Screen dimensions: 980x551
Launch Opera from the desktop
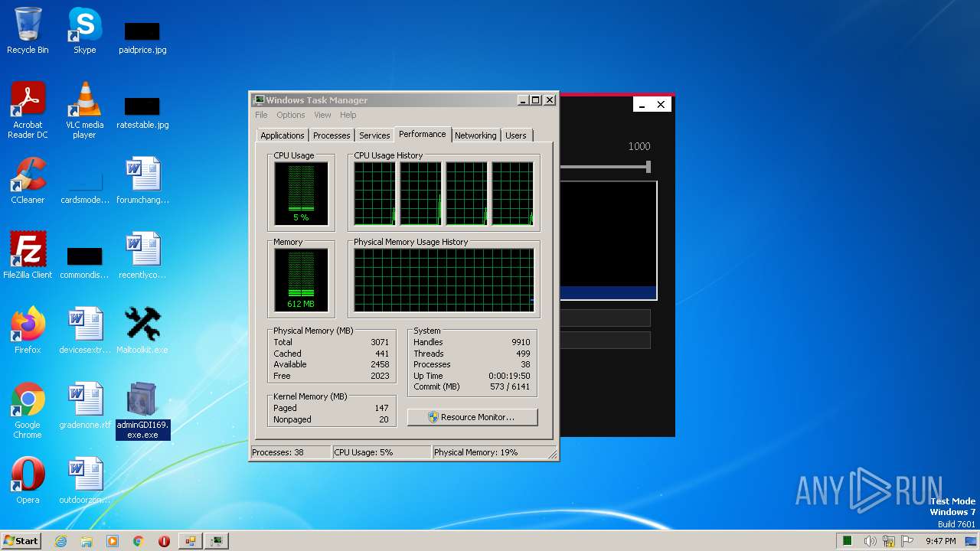point(28,481)
